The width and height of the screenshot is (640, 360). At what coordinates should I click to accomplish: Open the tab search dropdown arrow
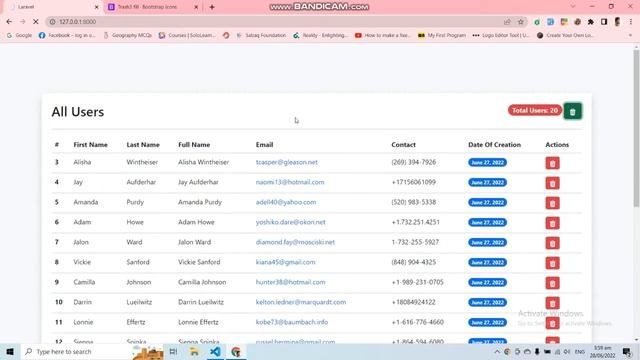coord(573,7)
